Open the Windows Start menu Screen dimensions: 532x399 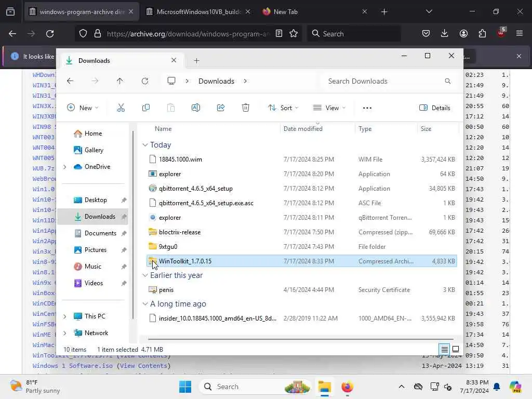point(185,387)
